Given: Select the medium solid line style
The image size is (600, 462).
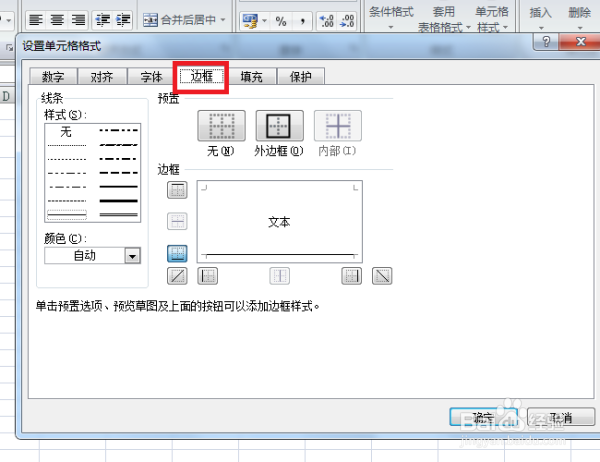Looking at the screenshot, I should (x=118, y=187).
